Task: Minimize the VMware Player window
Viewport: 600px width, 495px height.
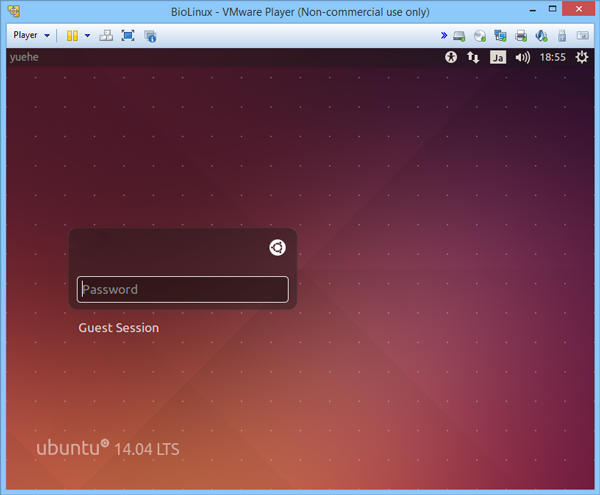Action: click(x=533, y=10)
